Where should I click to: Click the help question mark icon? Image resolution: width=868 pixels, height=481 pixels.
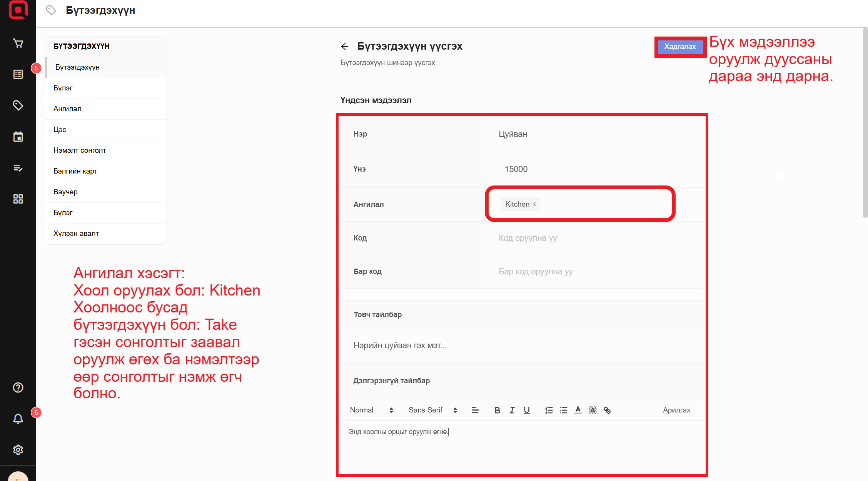[x=18, y=387]
